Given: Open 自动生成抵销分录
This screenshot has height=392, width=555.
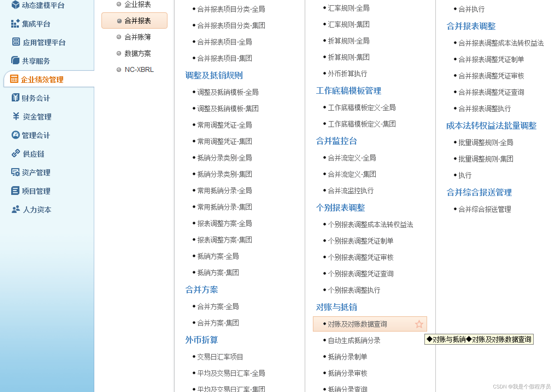Looking at the screenshot, I should point(354,340).
